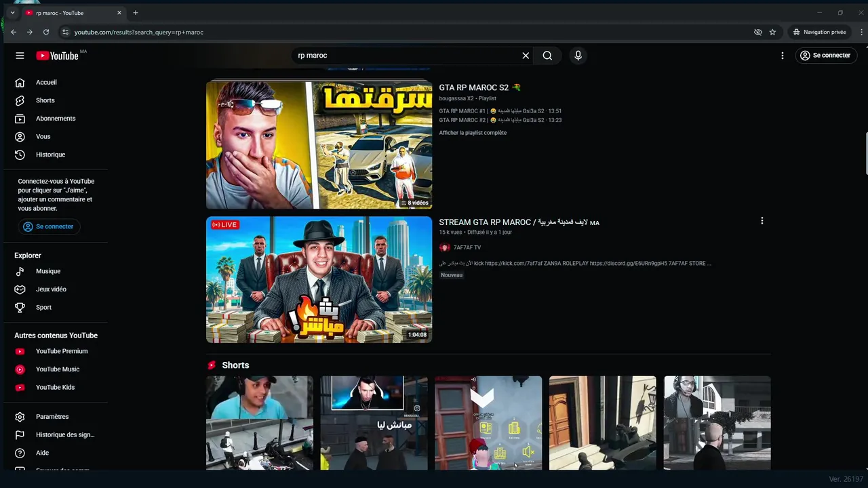
Task: Click the 7AF7AF TV channel avatar
Action: (x=445, y=247)
